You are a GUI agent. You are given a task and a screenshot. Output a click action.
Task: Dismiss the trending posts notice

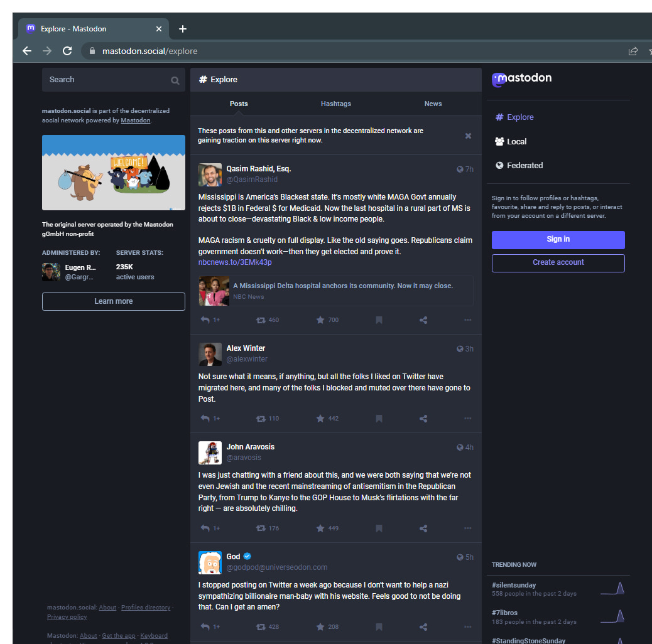468,136
